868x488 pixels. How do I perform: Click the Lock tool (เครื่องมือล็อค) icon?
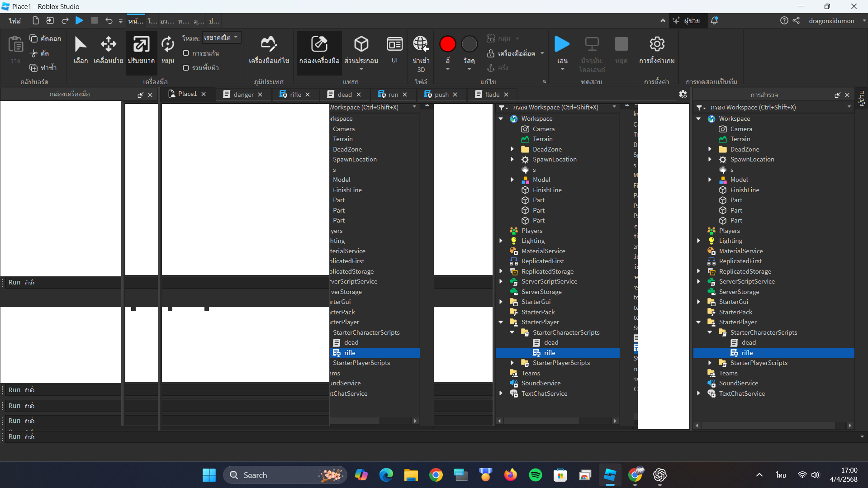pyautogui.click(x=490, y=53)
